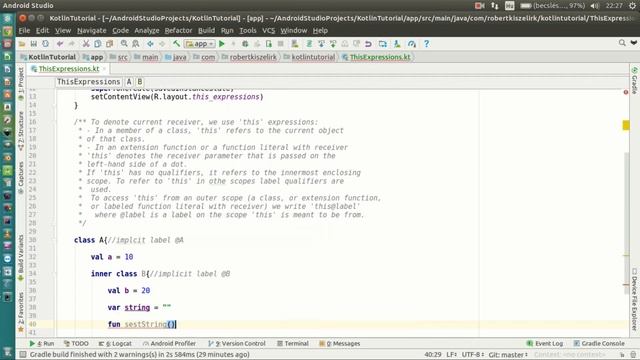
Task: Click the Open folder toolbar icon
Action: (22, 44)
